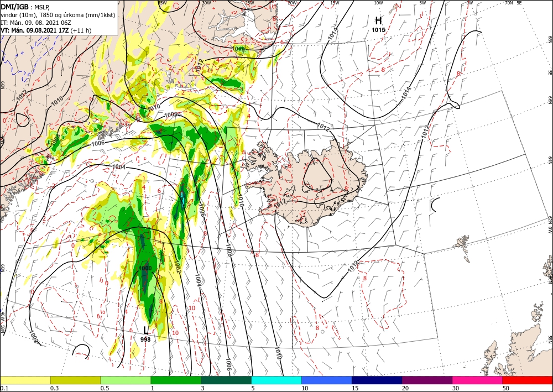Click the "L" low pressure symbol
Viewport: 553px width, 392px height.
(145, 330)
